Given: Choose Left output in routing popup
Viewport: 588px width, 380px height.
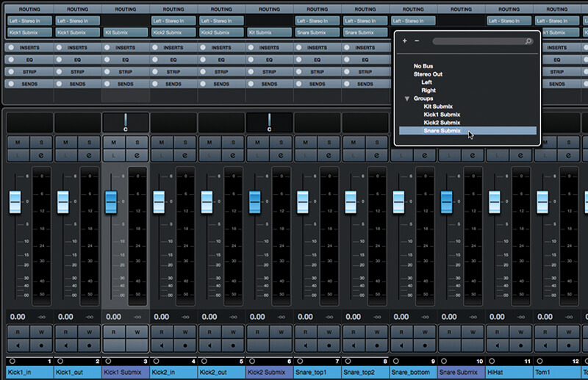Looking at the screenshot, I should point(426,82).
